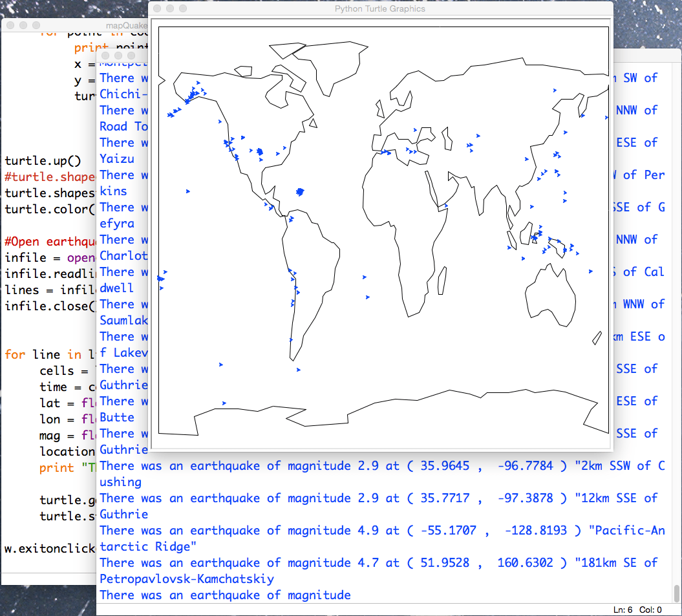Zoom the mapQuake editor window
Image resolution: width=682 pixels, height=616 pixels.
(37, 25)
